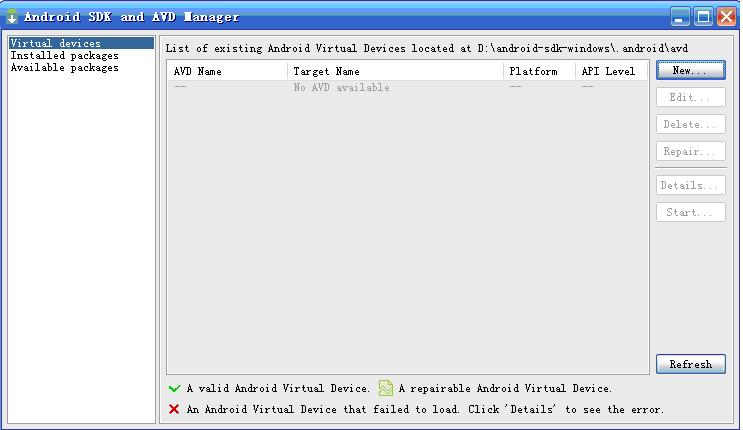Click 'A repairable Android Virtual Device.' text
743x430 pixels.
click(x=505, y=388)
